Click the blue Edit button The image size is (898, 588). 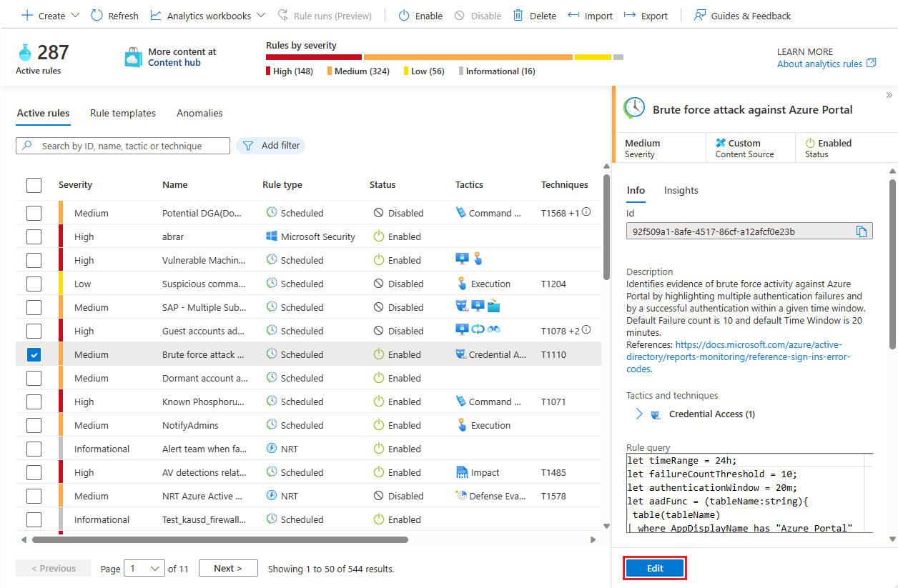(655, 569)
